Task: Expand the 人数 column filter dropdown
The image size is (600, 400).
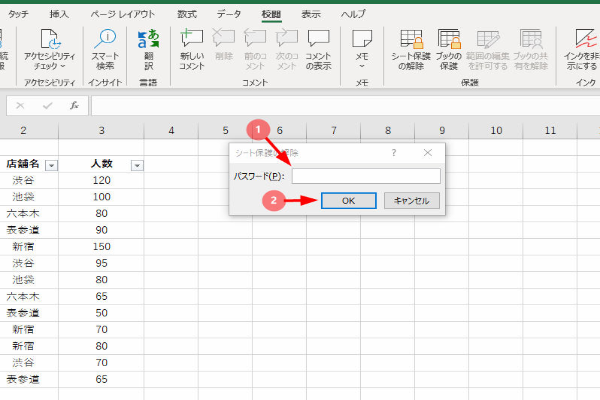Action: coord(137,165)
